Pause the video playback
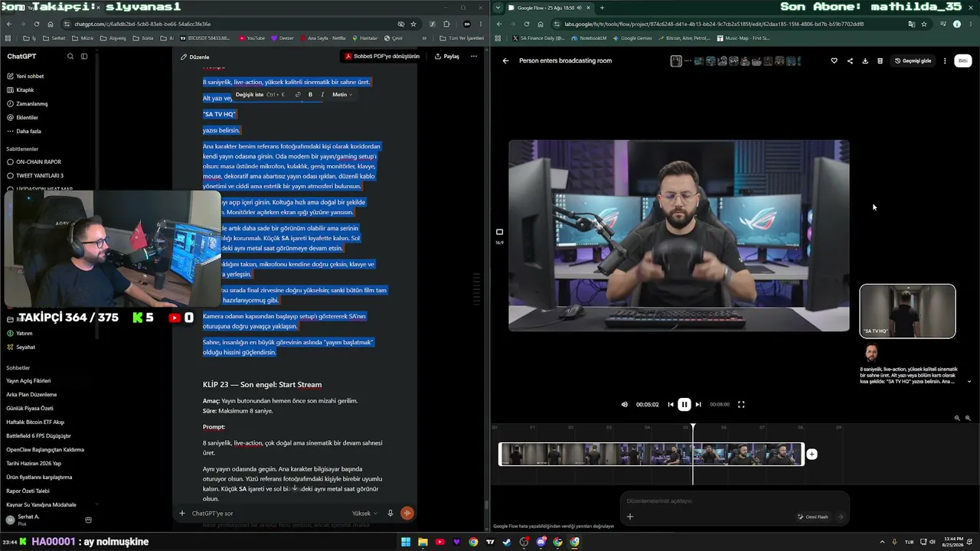Image resolution: width=980 pixels, height=551 pixels. [x=684, y=404]
